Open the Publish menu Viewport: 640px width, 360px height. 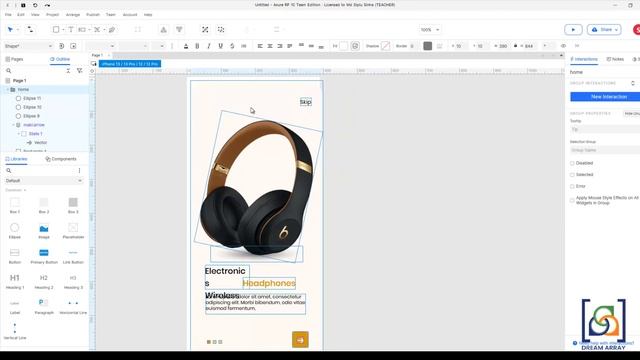point(93,15)
